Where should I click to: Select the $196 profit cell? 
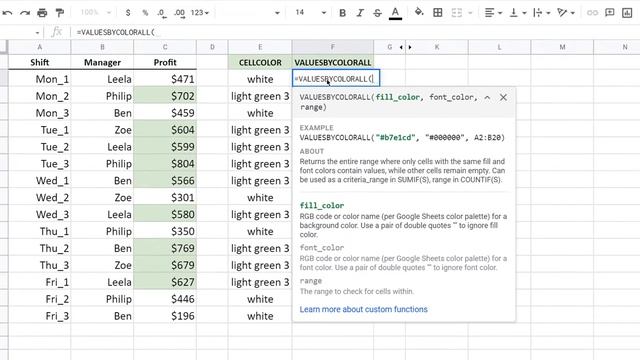click(165, 316)
